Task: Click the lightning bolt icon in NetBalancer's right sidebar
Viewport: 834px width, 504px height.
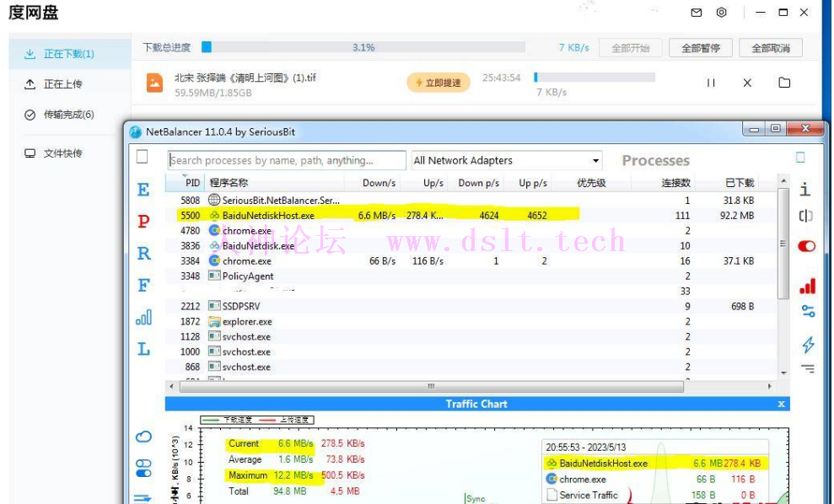Action: 808,345
